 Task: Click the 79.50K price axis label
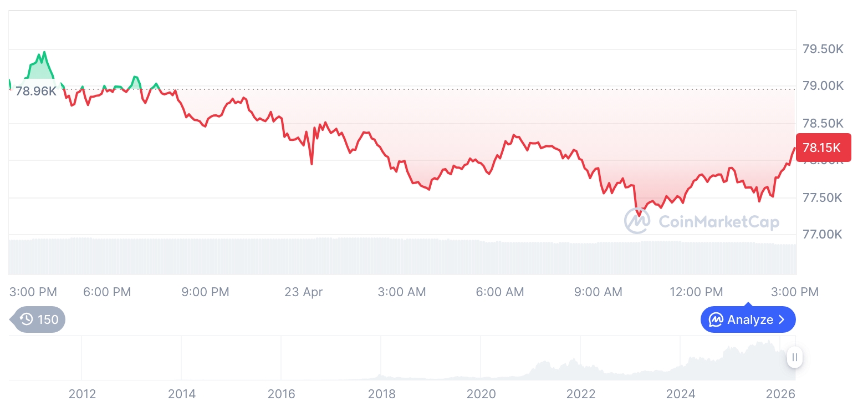pos(823,49)
